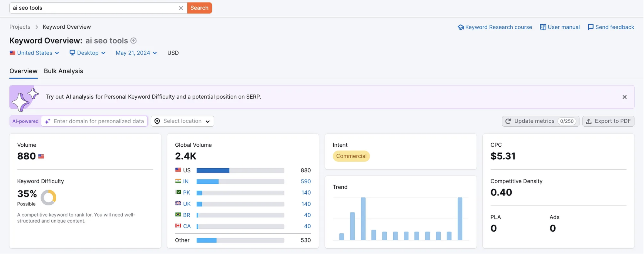Click the Send feedback speech bubble icon

pyautogui.click(x=591, y=27)
